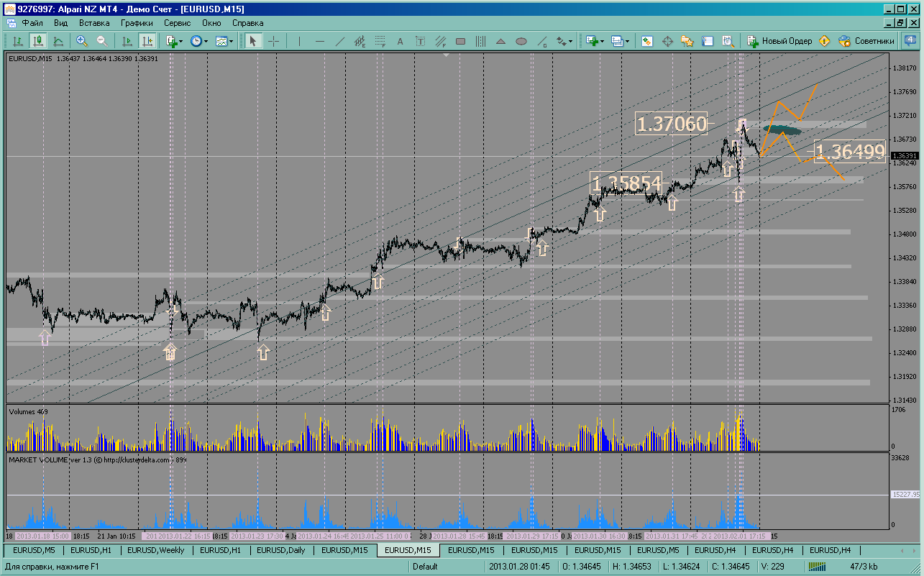Toggle the Navigator folder-star icon
924x576 pixels.
coord(687,41)
